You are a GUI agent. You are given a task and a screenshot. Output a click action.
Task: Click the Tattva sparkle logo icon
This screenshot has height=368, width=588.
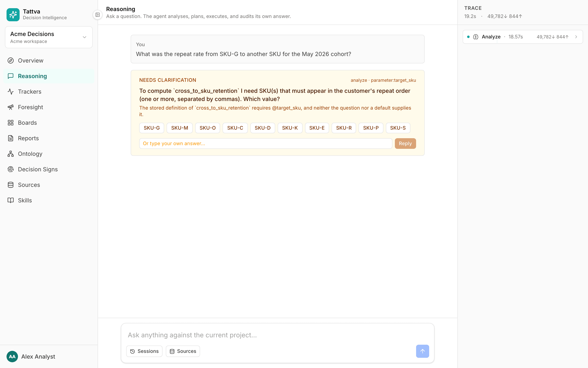point(13,15)
